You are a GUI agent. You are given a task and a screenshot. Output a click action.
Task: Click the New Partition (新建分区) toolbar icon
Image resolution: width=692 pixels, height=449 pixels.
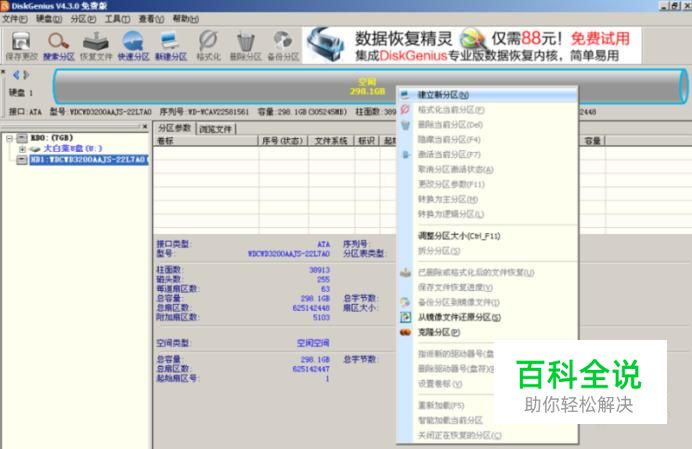coord(171,46)
